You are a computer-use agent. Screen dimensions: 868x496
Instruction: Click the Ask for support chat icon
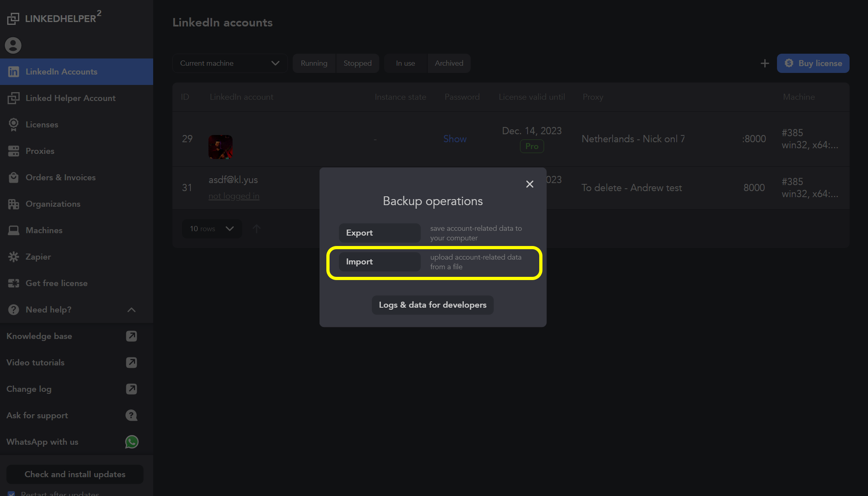[x=132, y=415]
